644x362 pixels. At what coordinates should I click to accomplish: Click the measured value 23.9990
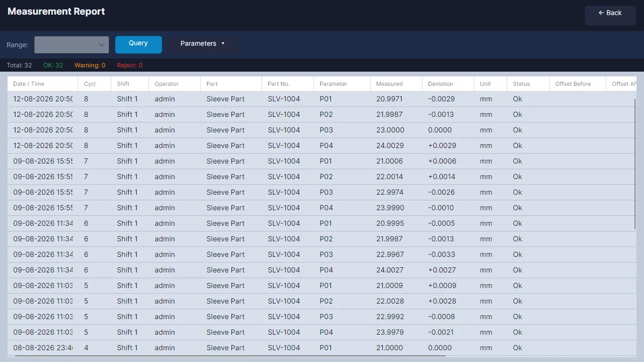pos(390,208)
